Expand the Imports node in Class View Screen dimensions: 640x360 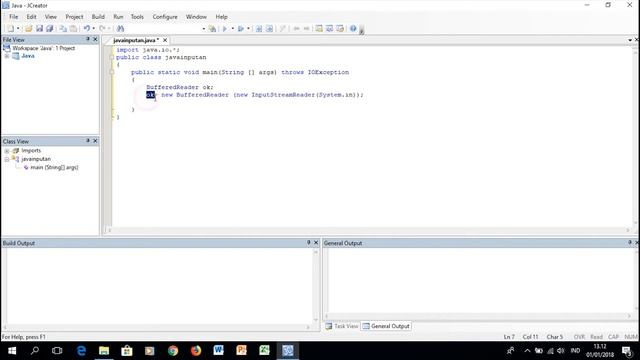[7, 151]
